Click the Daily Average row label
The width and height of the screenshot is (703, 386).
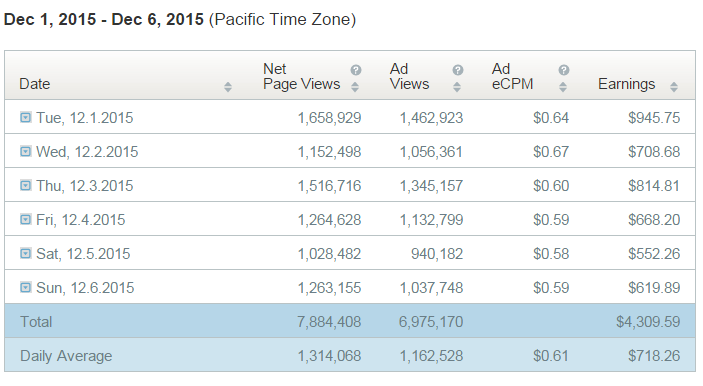[x=66, y=356]
